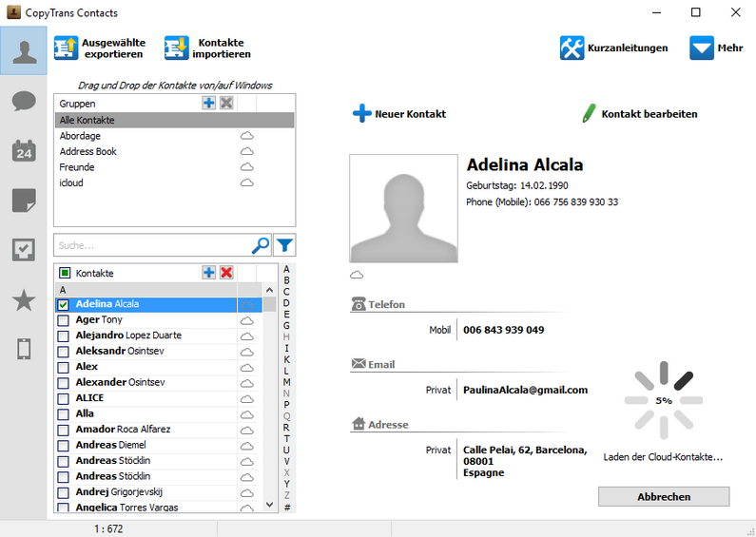Check the Alexander Osintsev checkbox
The width and height of the screenshot is (756, 537).
tap(63, 383)
